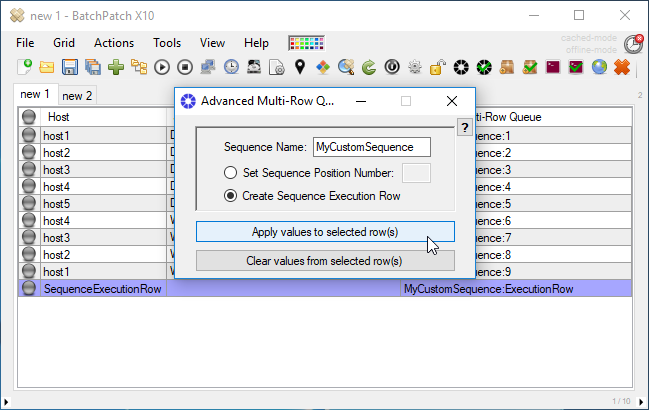Click the blue floppy save icon
Viewport: 649px width, 410px height.
[70, 68]
